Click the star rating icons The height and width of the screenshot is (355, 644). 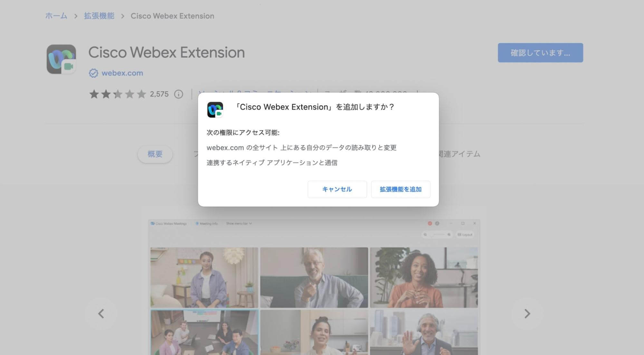pyautogui.click(x=118, y=94)
